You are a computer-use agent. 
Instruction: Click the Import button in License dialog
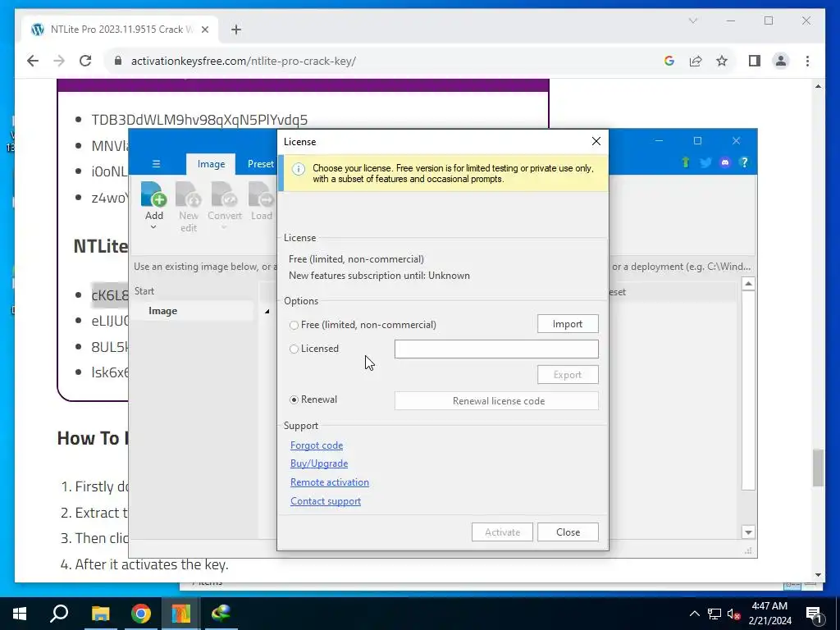pyautogui.click(x=568, y=323)
